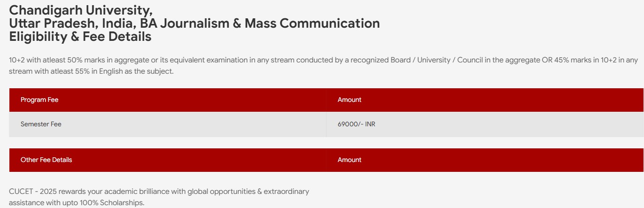Expand the "Other Fee Details" header
This screenshot has width=644, height=208.
point(46,160)
